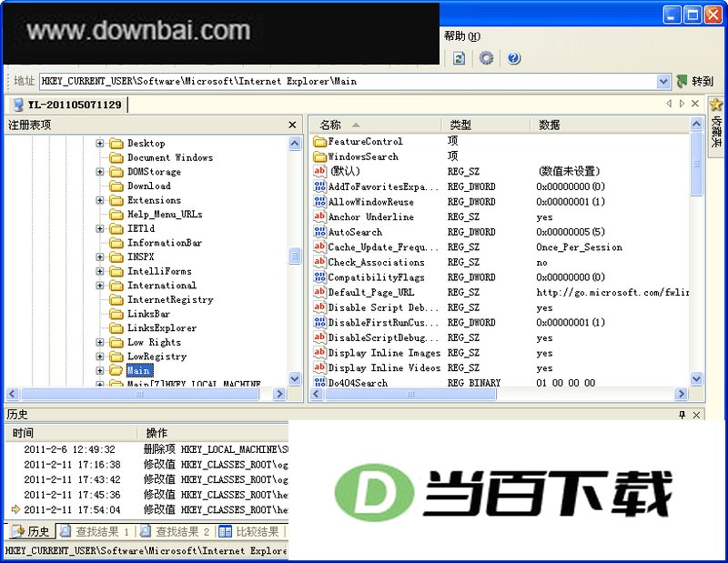Select the Default_Page_URL value icon

319,292
